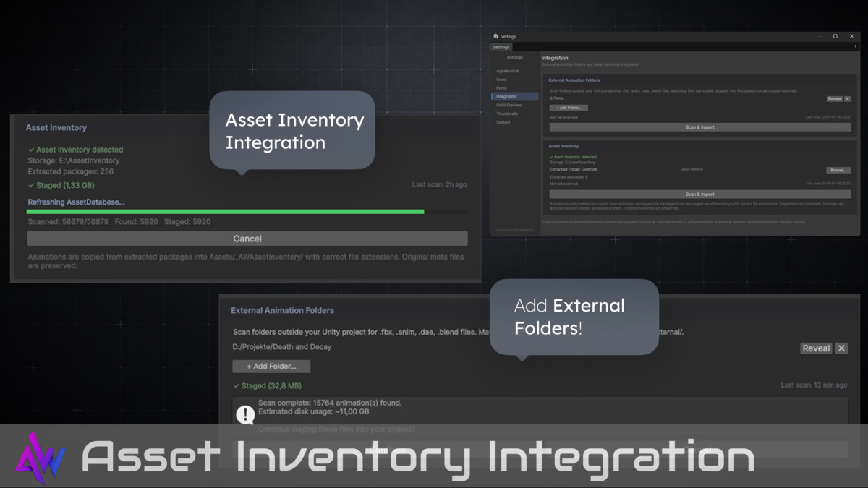Click the 'D:/Temp' path in Settings window
This screenshot has width=868, height=488.
[x=556, y=98]
